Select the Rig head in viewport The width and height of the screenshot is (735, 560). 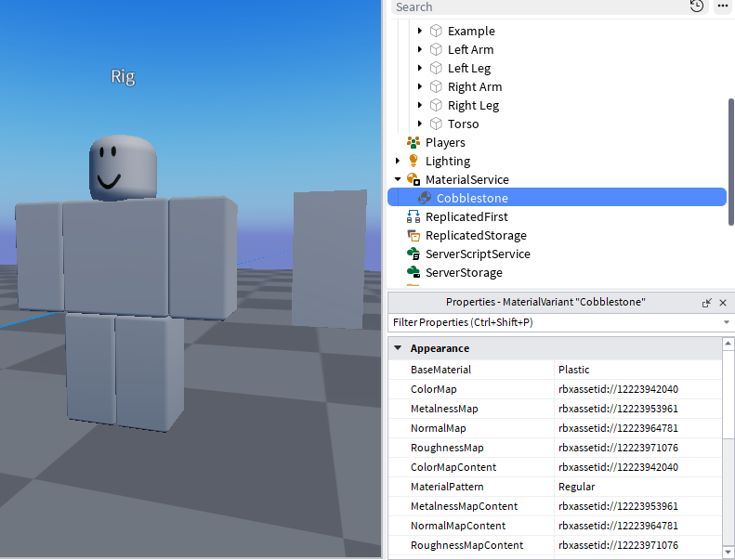click(123, 167)
